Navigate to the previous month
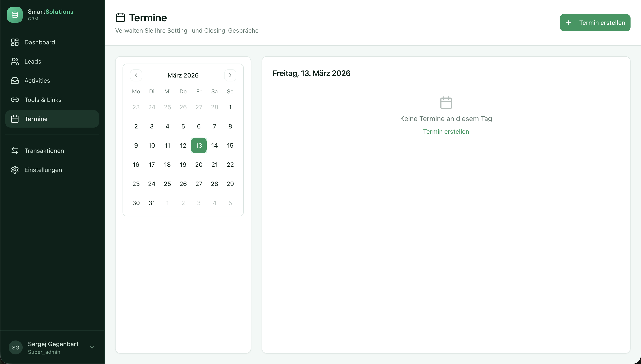The width and height of the screenshot is (641, 364). (136, 75)
